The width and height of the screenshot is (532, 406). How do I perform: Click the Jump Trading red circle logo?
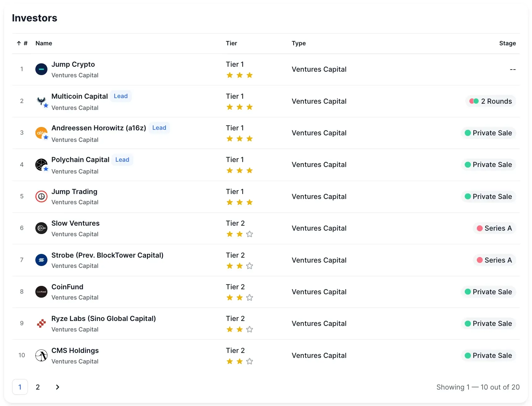click(x=41, y=196)
